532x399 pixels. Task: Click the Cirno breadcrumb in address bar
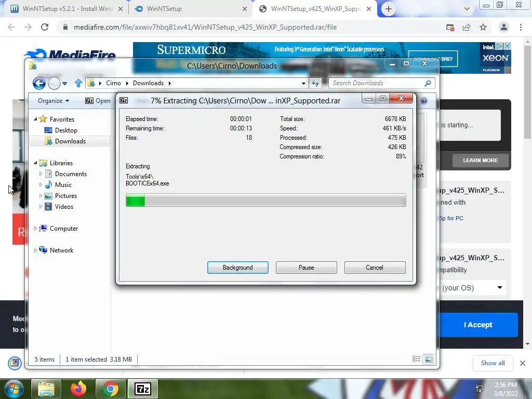[x=113, y=83]
